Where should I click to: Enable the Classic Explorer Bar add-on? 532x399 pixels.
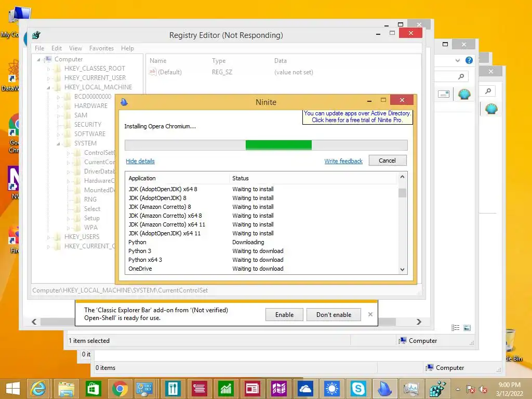pos(284,314)
